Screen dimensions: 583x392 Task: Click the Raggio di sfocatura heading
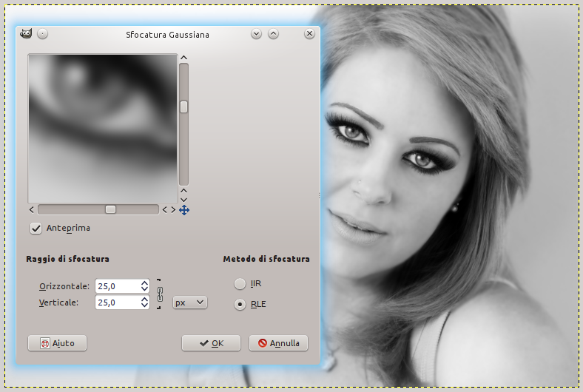coord(67,259)
